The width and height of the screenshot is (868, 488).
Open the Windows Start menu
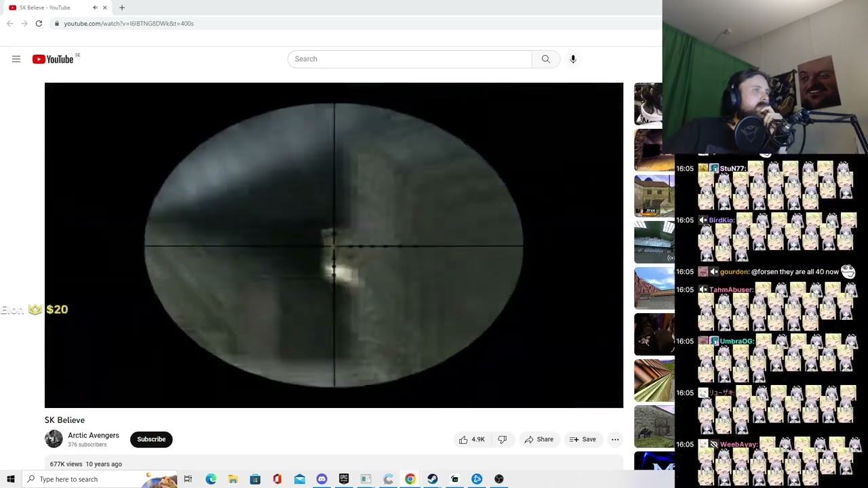(11, 479)
